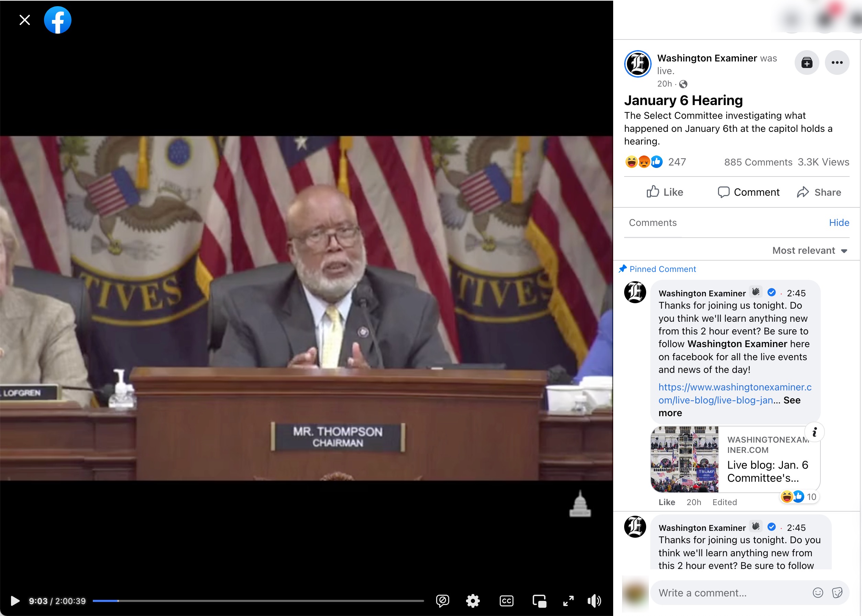Expand pinned comment with See more
The height and width of the screenshot is (616, 862).
tap(792, 400)
